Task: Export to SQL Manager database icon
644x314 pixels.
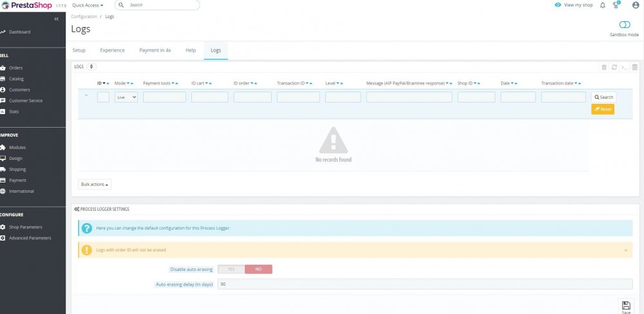Action: point(634,67)
